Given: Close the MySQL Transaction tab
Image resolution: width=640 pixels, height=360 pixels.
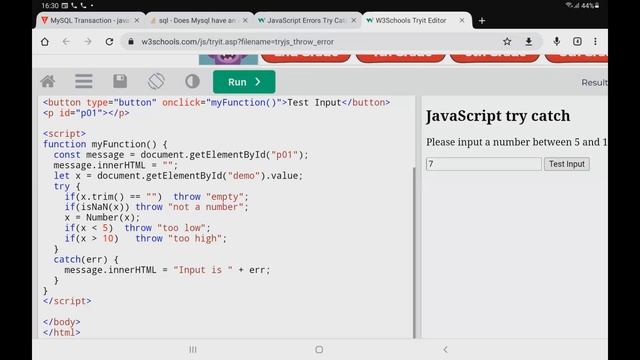Looking at the screenshot, I should [x=137, y=20].
